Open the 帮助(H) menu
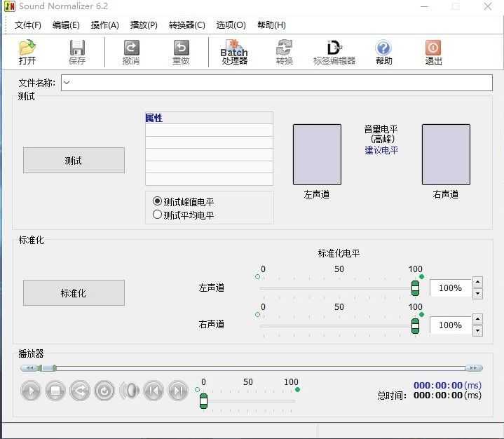504x439 pixels. (271, 25)
